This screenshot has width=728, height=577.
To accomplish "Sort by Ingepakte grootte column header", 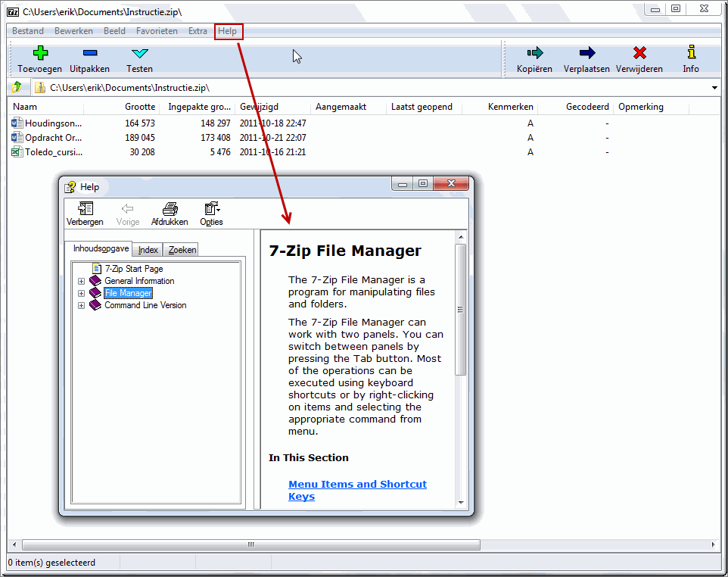I will 198,107.
